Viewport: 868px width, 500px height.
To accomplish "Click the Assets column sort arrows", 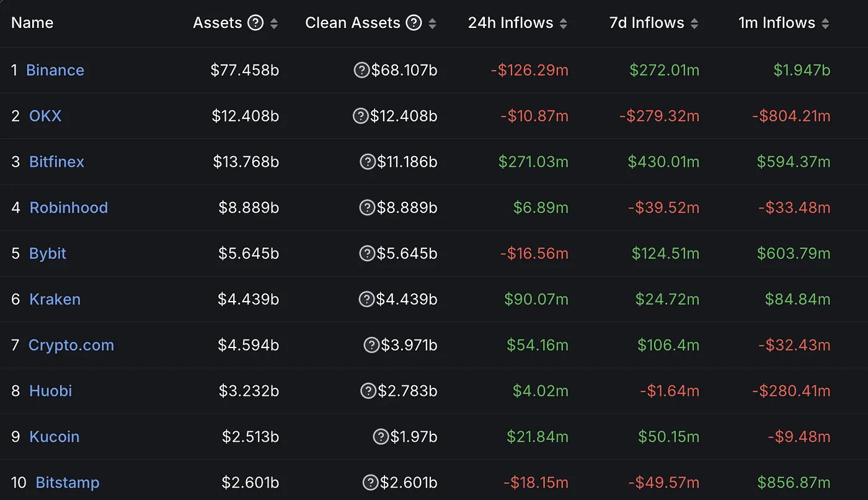I will click(273, 22).
